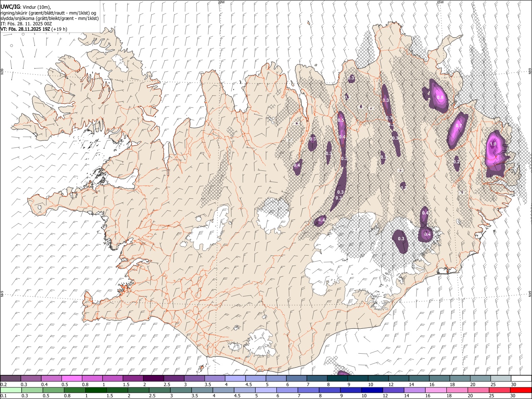Click the 30 label under the snow legend
This screenshot has width=532, height=399.
(514, 384)
